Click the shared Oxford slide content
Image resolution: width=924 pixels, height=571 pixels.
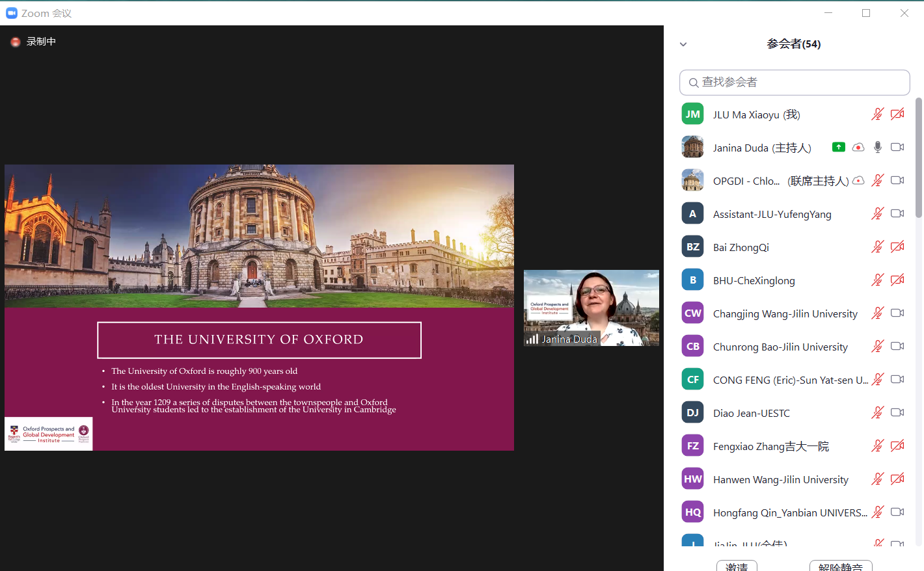(259, 308)
